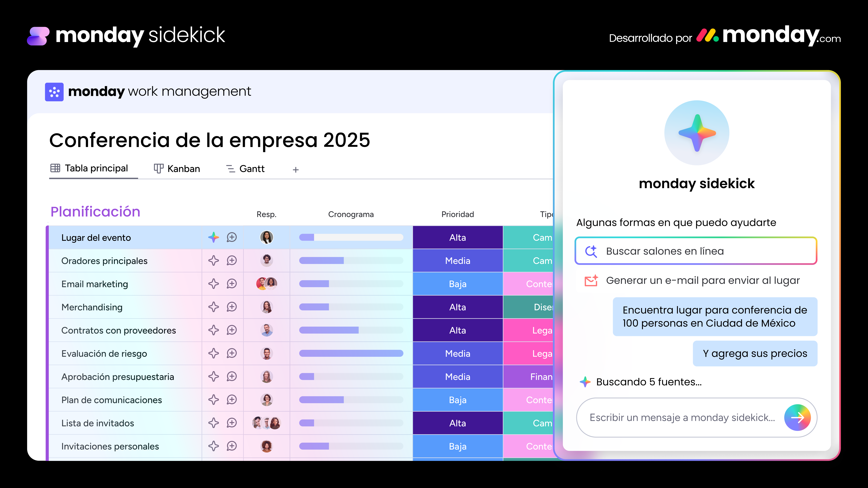Open the Lugar del evento item name
The image size is (868, 488).
tap(96, 238)
